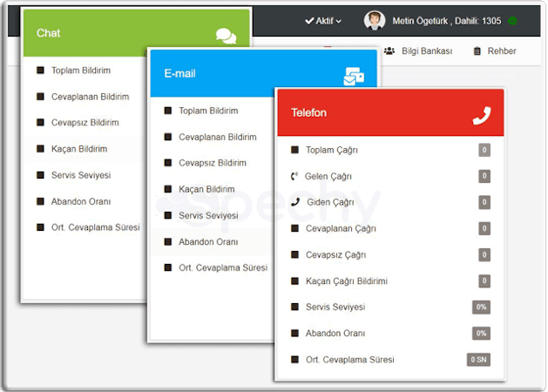This screenshot has height=392, width=548.
Task: Open the Rehber menu item
Action: pyautogui.click(x=495, y=51)
